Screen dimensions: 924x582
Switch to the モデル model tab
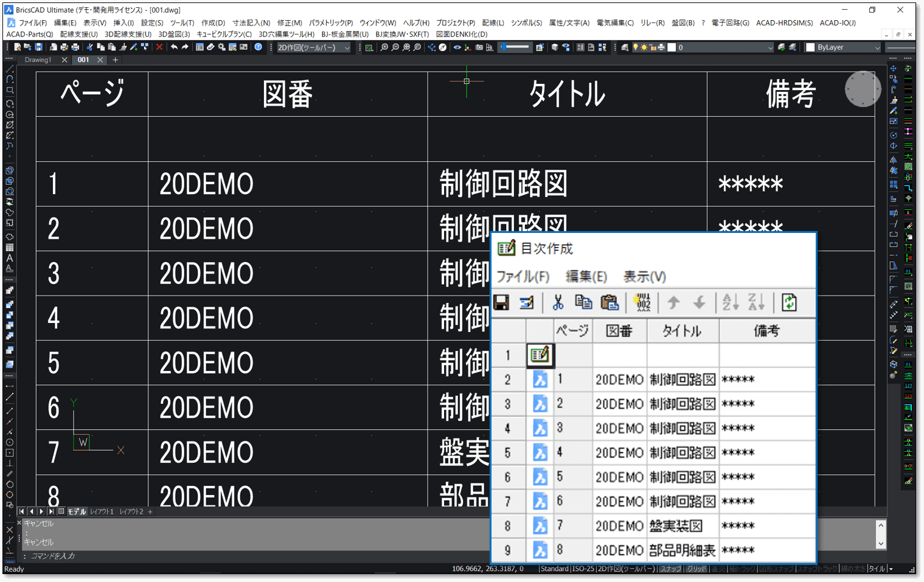coord(77,511)
